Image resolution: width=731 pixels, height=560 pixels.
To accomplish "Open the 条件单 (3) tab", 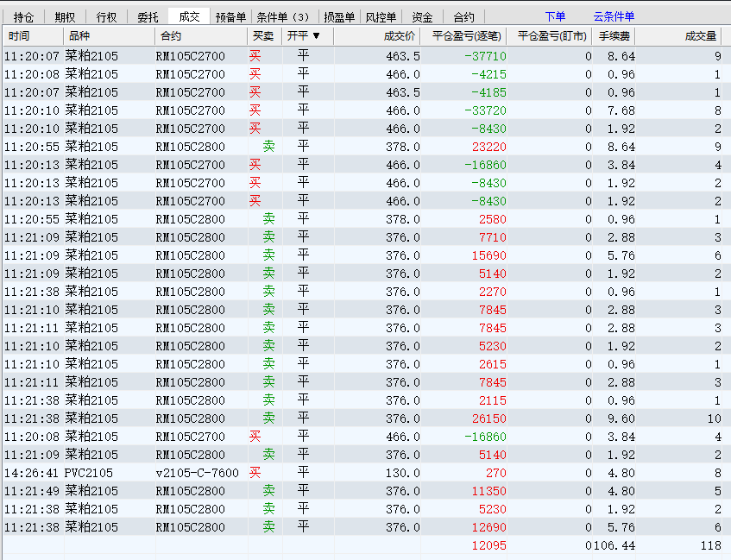I will [285, 17].
